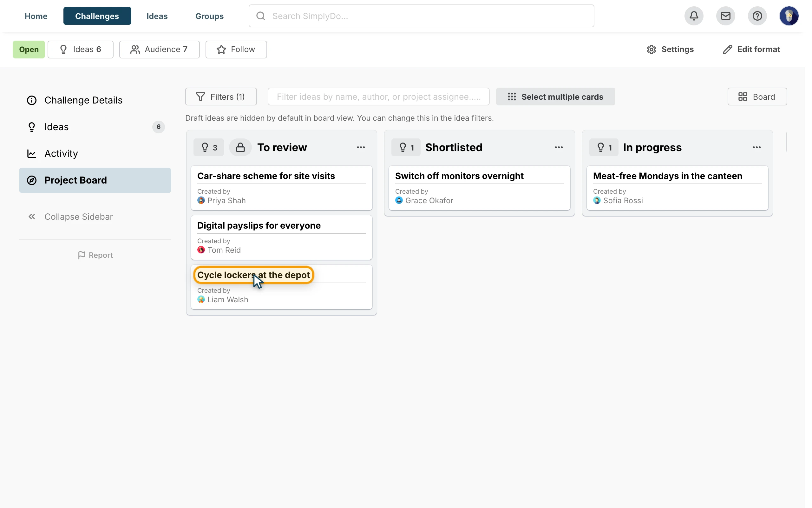812x508 pixels.
Task: Follow this challenge with the star button
Action: click(236, 50)
